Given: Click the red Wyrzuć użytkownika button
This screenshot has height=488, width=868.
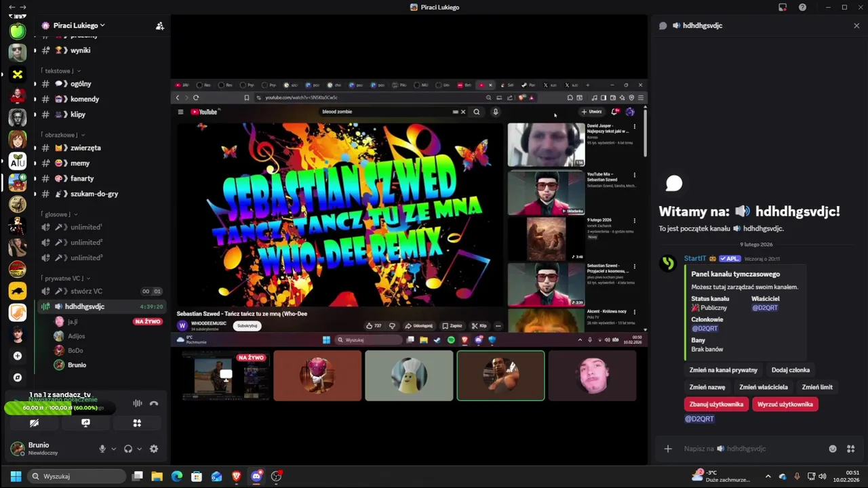Looking at the screenshot, I should click(785, 404).
